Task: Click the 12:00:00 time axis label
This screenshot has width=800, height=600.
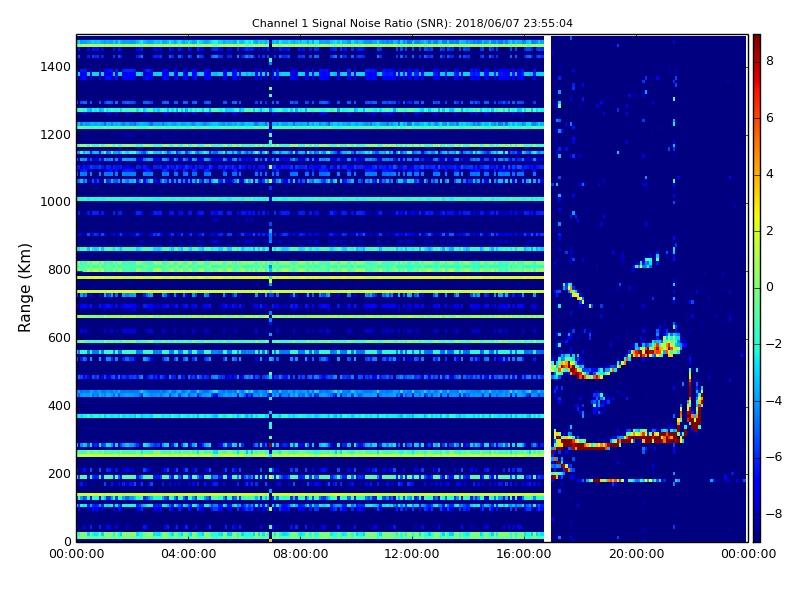Action: (412, 554)
